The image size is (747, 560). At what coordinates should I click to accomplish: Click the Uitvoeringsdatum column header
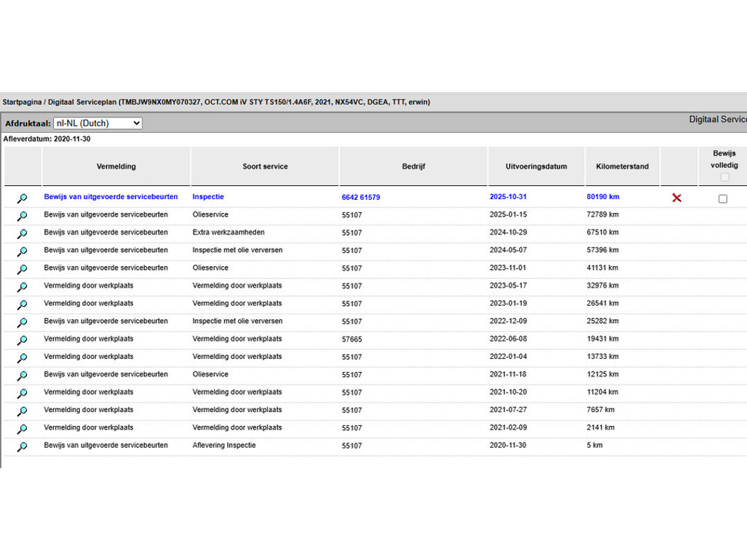tap(536, 167)
